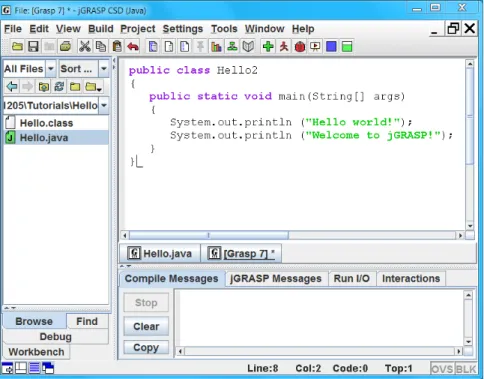
Task: Cut selection with the scissors icon
Action: pos(85,46)
